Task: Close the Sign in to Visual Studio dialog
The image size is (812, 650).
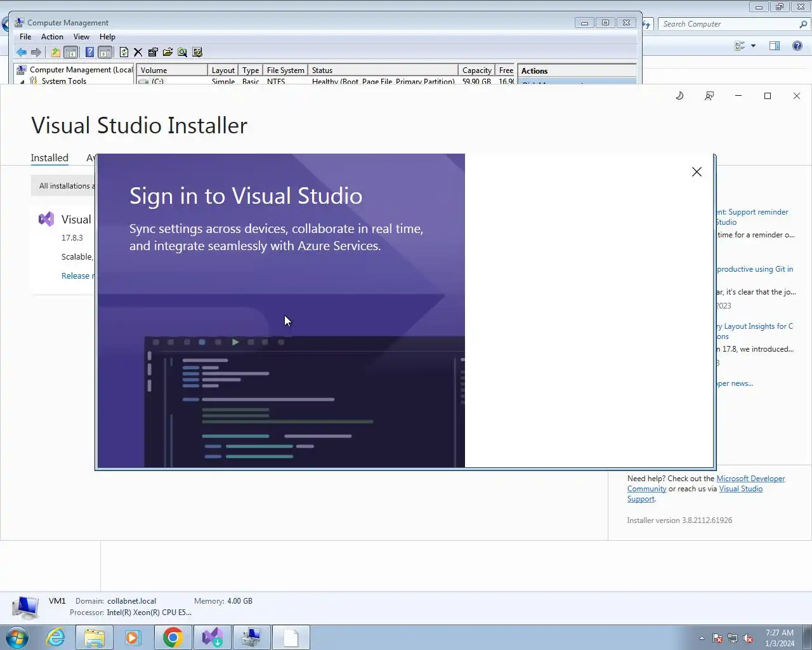Action: click(697, 172)
